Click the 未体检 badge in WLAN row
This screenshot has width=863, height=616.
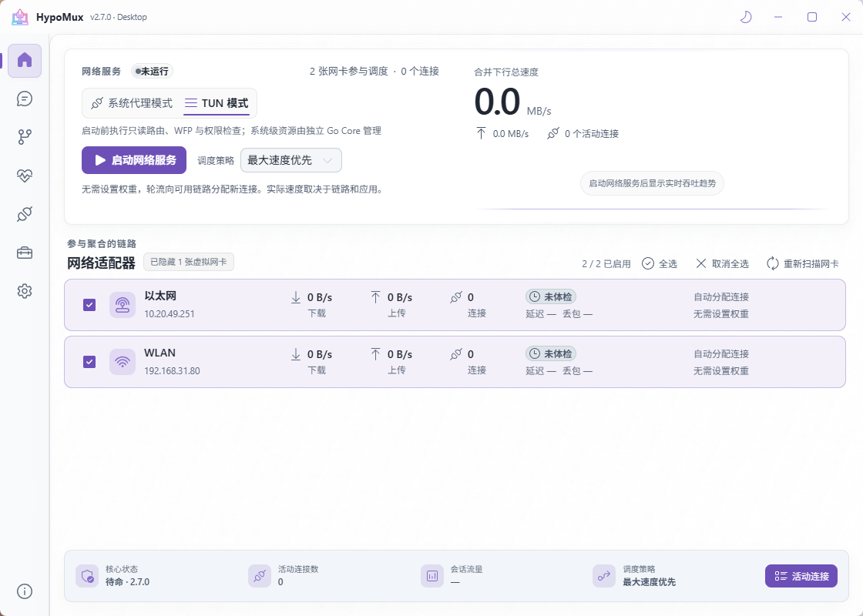click(x=551, y=353)
